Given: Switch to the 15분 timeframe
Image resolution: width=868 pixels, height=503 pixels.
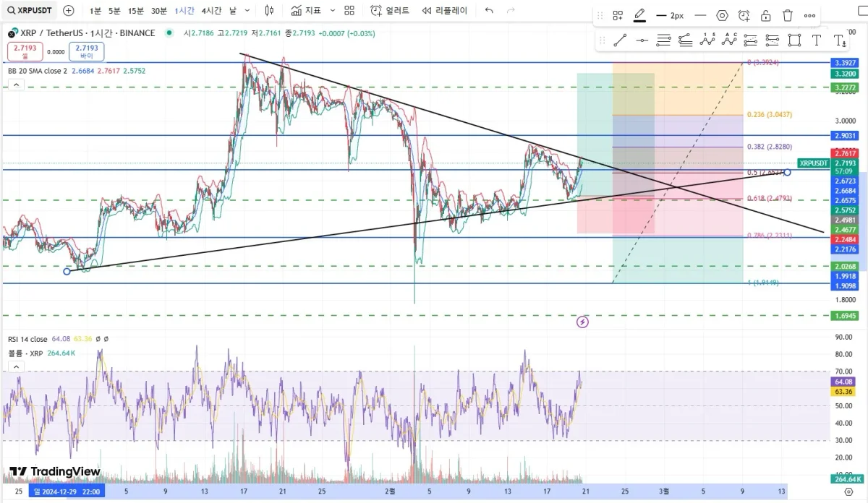Looking at the screenshot, I should (x=135, y=11).
